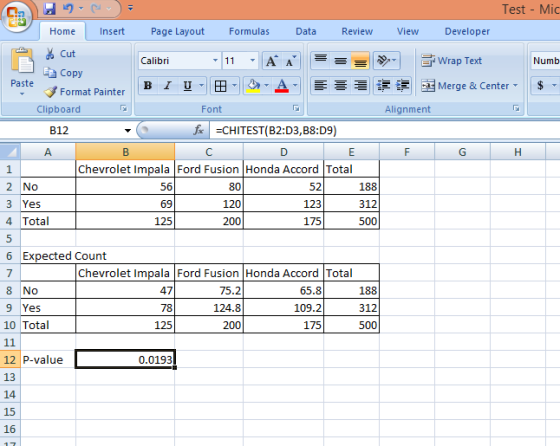Open the borders options arrow
Image resolution: width=560 pixels, height=446 pixels.
click(x=234, y=86)
